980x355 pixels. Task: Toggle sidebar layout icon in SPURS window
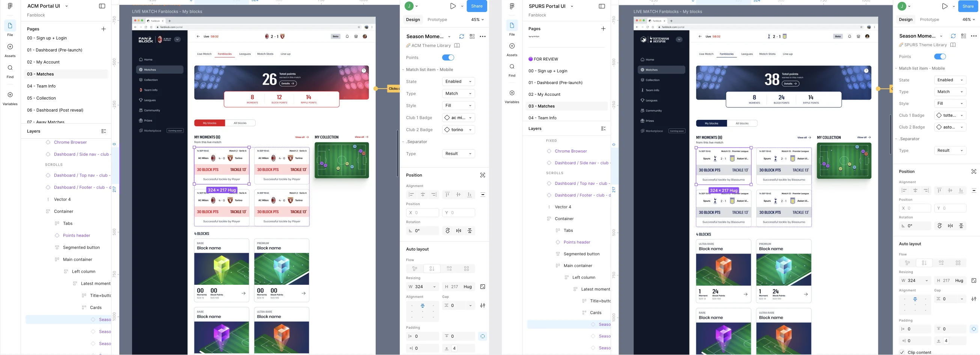(602, 6)
